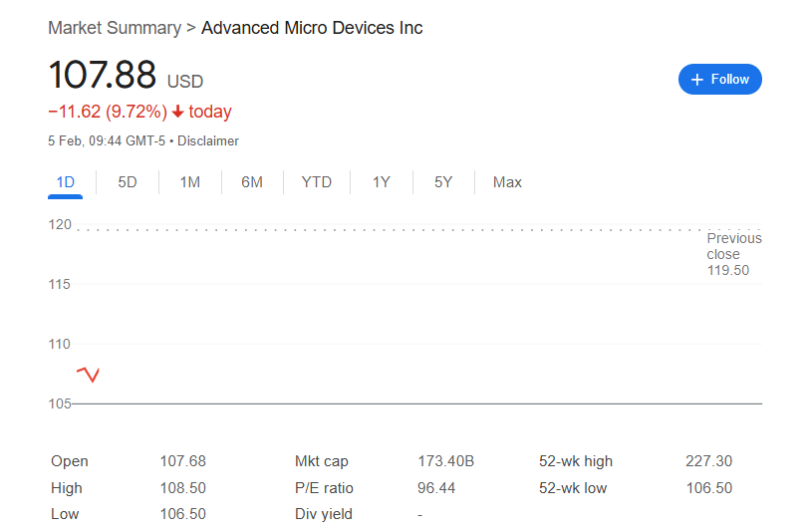This screenshot has height=532, width=806.
Task: Switch to the Max chart range
Action: [x=507, y=182]
